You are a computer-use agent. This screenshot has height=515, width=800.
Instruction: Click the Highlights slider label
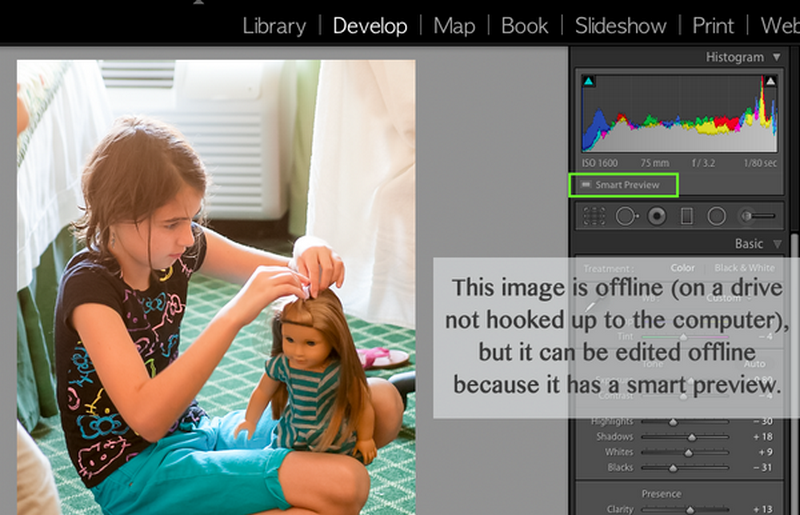click(x=612, y=422)
